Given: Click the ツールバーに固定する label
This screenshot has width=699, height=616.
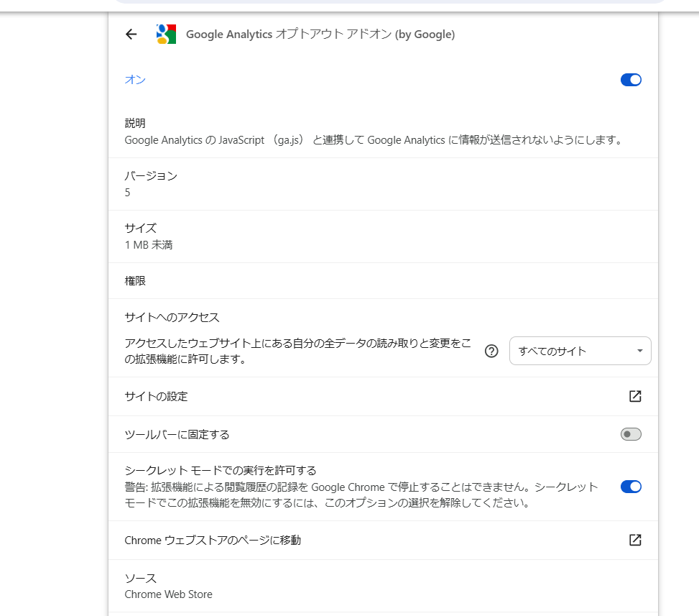Looking at the screenshot, I should pos(177,434).
